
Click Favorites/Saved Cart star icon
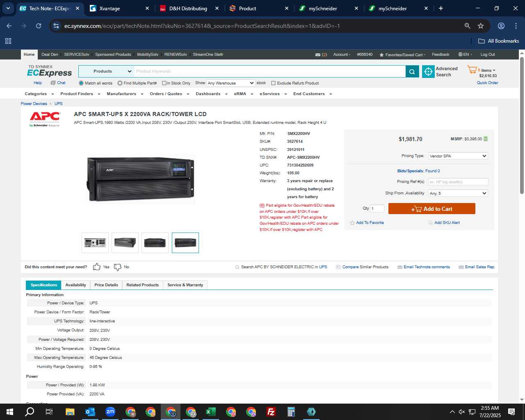coord(381,55)
